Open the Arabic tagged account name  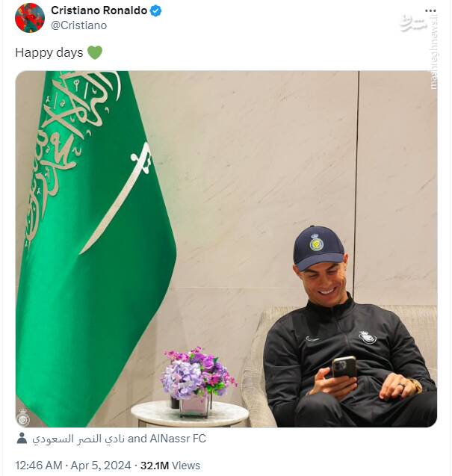(78, 439)
